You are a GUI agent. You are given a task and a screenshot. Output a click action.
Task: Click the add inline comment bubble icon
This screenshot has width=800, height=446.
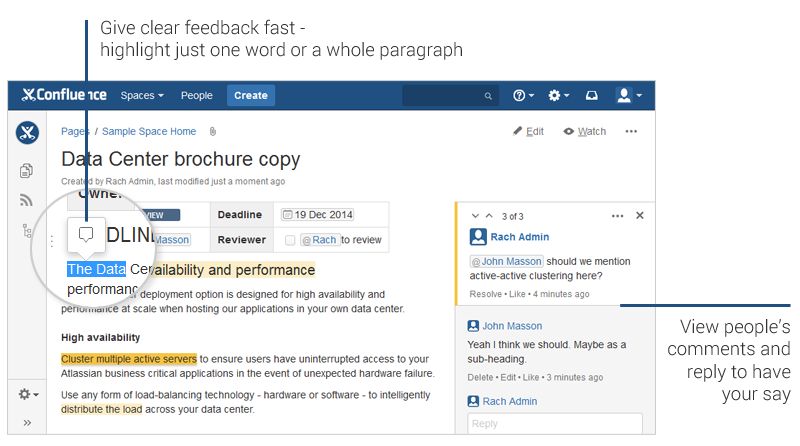pos(86,235)
